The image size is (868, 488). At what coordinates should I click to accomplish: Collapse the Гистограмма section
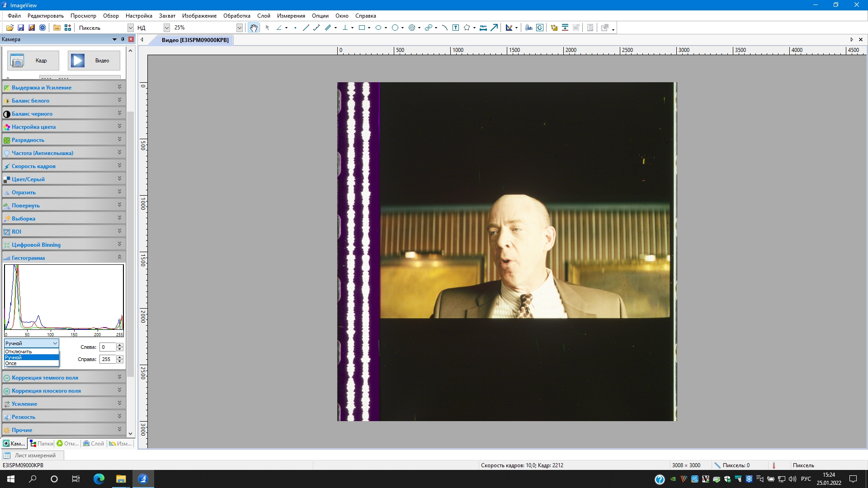pyautogui.click(x=119, y=257)
